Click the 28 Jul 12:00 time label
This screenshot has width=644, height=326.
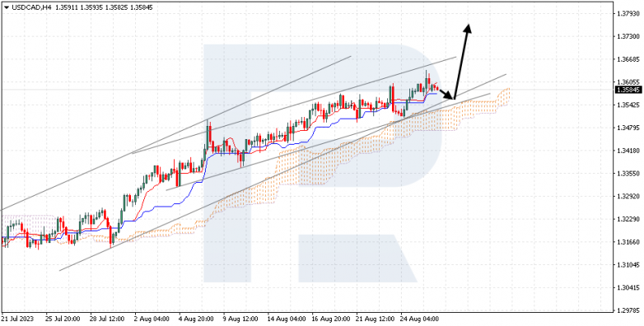coord(107,319)
